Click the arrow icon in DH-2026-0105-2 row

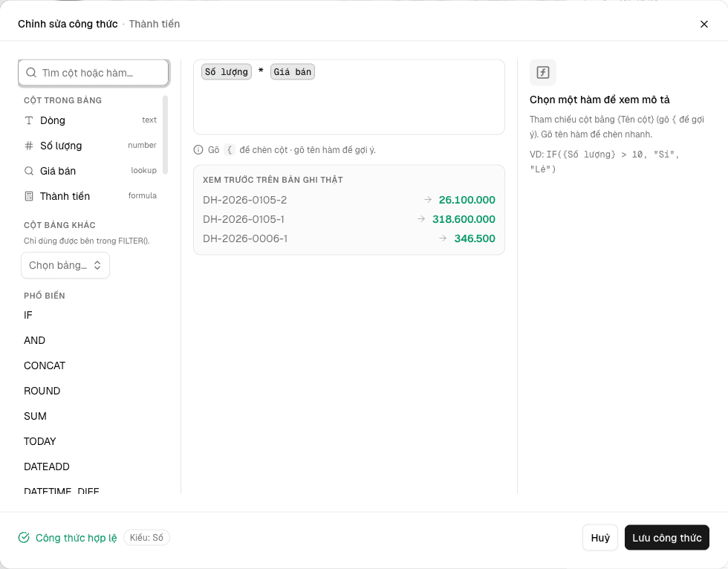(428, 200)
